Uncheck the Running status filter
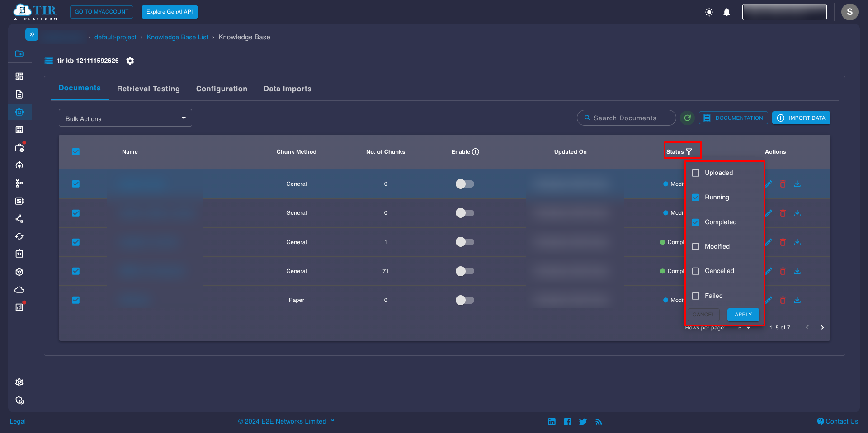Image resolution: width=868 pixels, height=433 pixels. pos(696,198)
